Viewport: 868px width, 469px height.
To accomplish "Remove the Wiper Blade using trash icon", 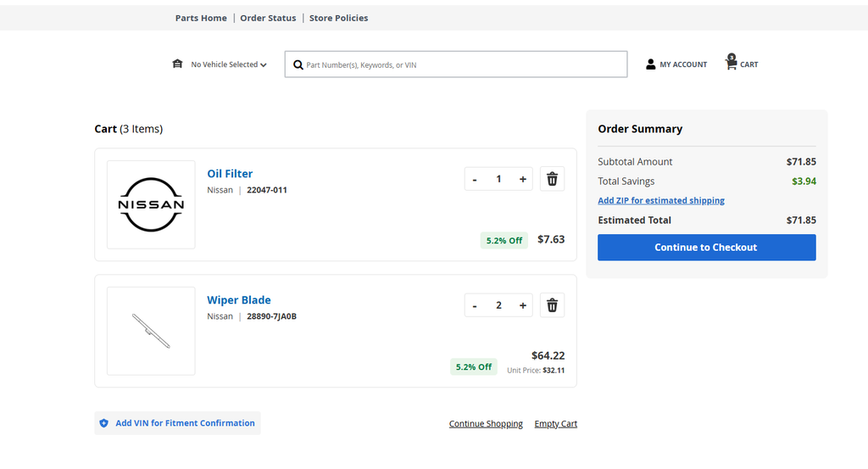I will pyautogui.click(x=552, y=305).
